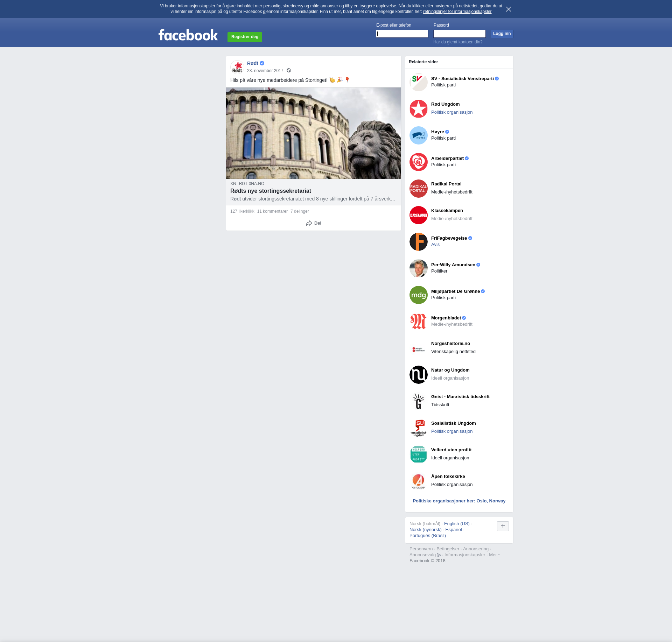Open Rødt page profile picture
The height and width of the screenshot is (642, 672).
click(x=237, y=67)
